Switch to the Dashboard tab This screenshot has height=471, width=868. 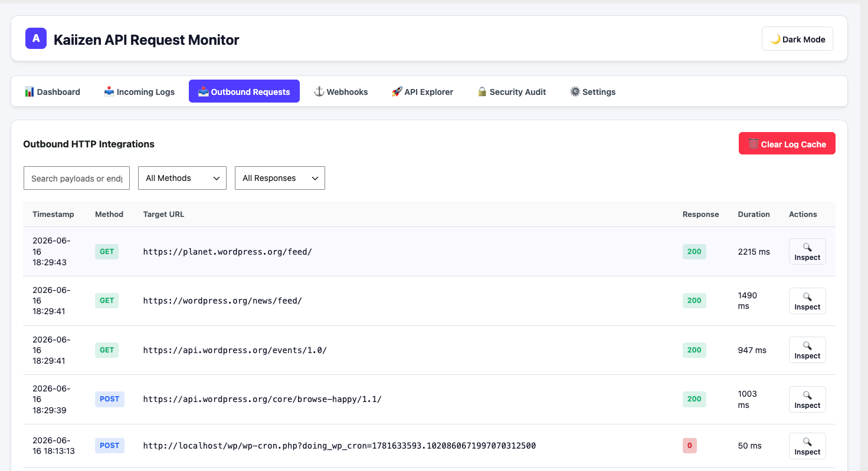[x=53, y=91]
